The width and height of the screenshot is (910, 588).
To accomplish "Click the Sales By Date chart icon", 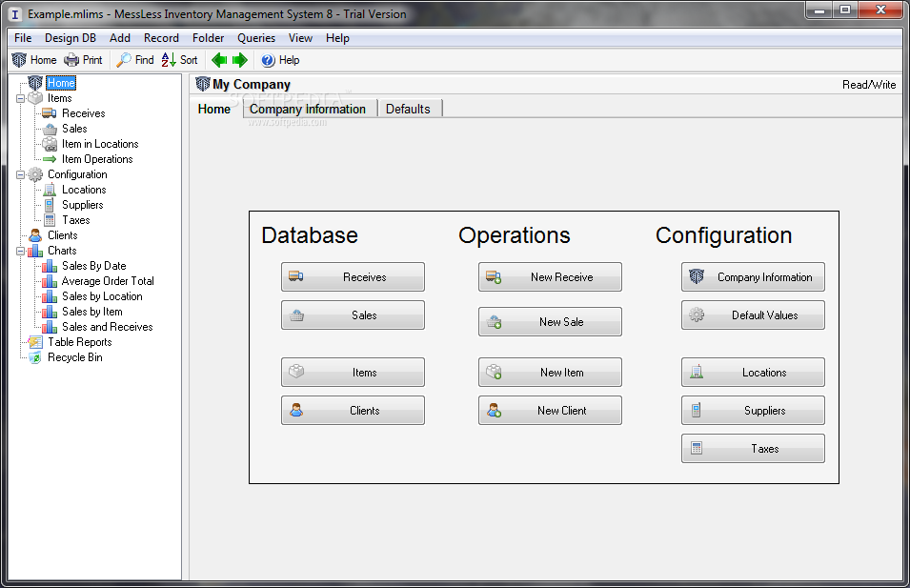I will tap(50, 266).
